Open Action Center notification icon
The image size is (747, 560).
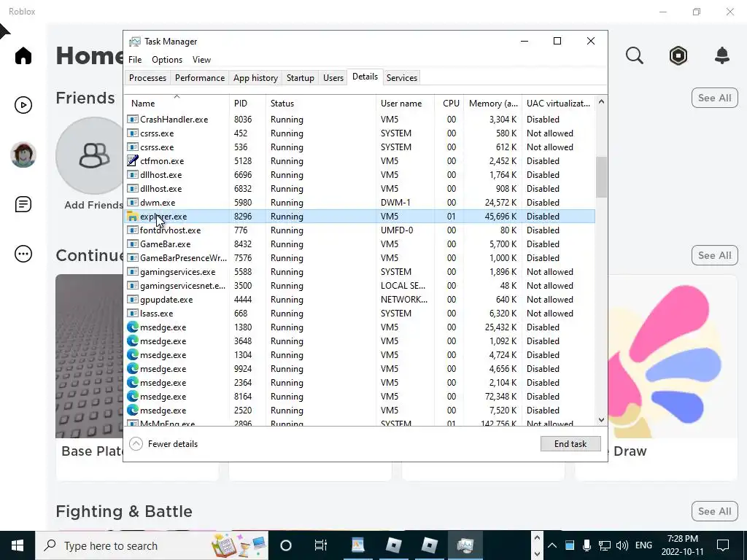[723, 545]
